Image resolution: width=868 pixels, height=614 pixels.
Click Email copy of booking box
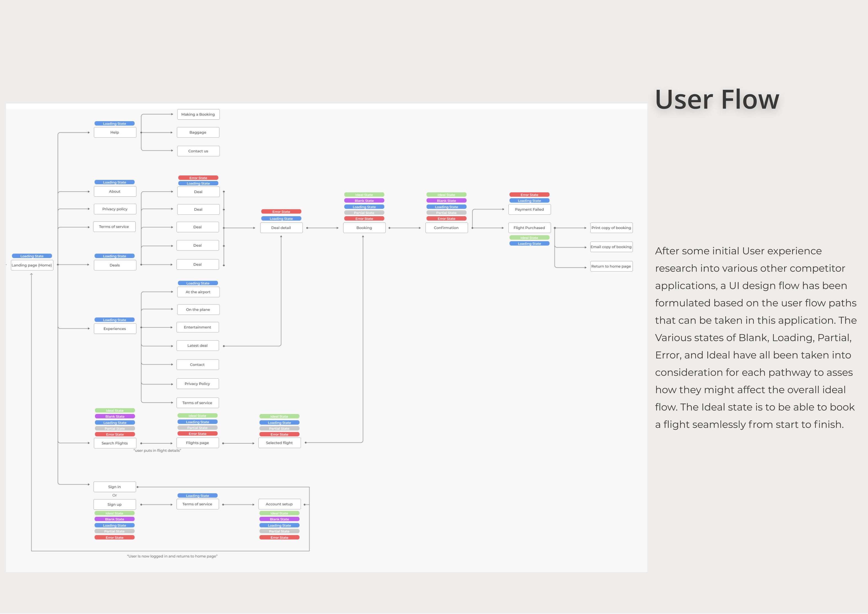[x=611, y=247]
